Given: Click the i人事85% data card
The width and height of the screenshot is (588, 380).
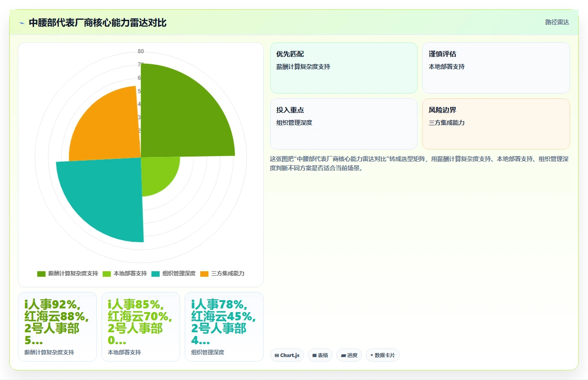Looking at the screenshot, I should pos(141,327).
